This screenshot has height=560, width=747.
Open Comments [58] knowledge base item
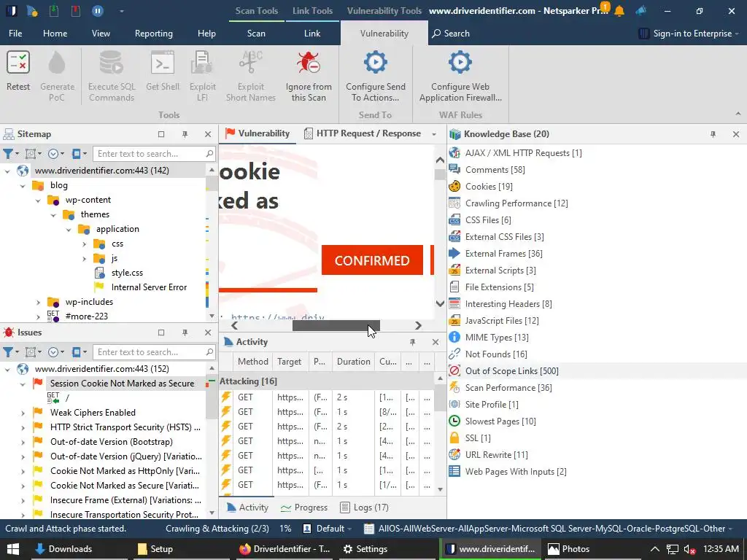pyautogui.click(x=495, y=169)
